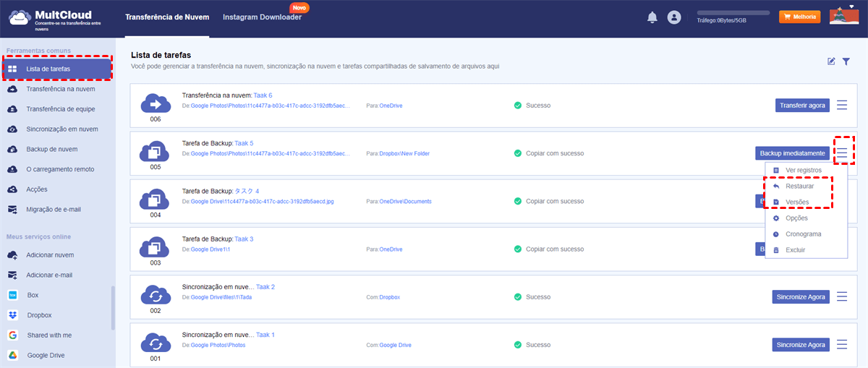Open Google Drive from the sidebar

pos(46,355)
